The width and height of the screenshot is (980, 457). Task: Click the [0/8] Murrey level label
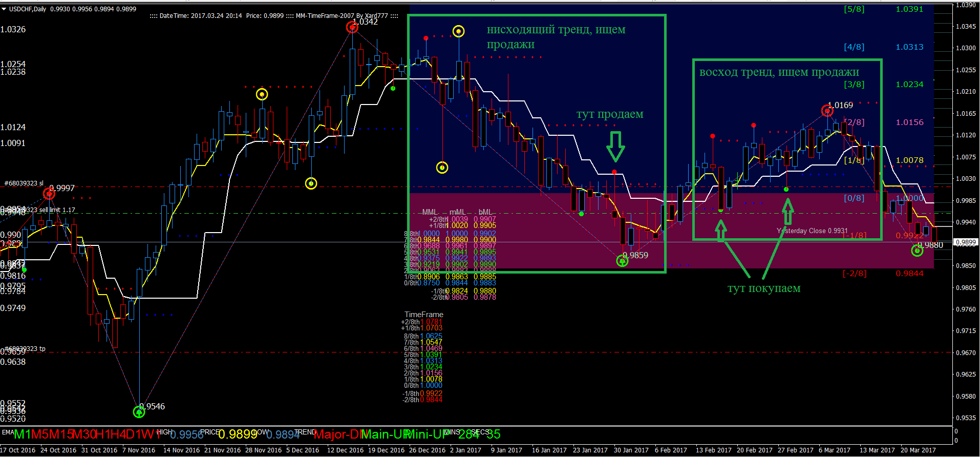[x=854, y=198]
